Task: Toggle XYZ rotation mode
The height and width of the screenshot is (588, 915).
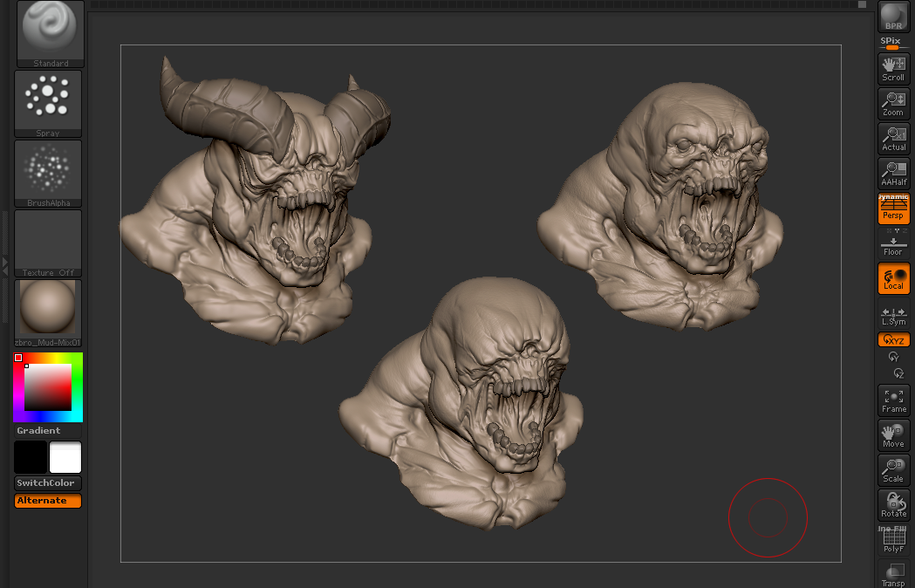Action: 893,339
